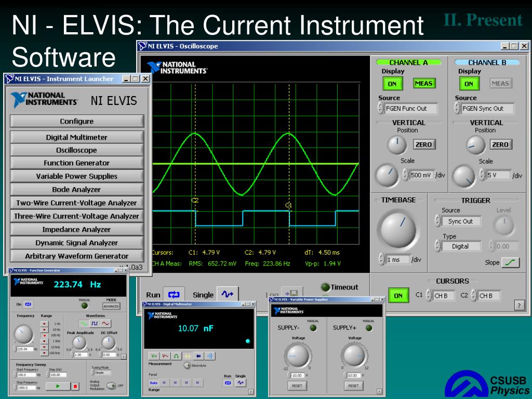This screenshot has width=532, height=399.
Task: Click the Function Generator help question-mark button
Action: pos(124,356)
